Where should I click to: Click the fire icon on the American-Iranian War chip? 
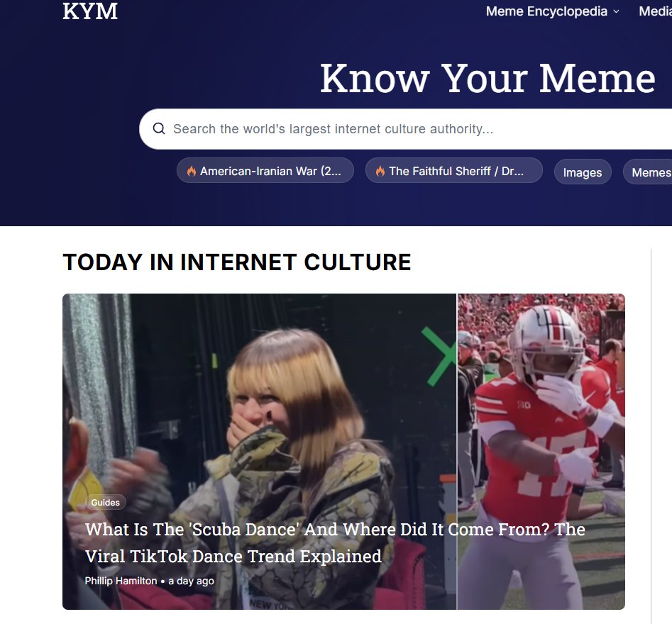pos(190,170)
